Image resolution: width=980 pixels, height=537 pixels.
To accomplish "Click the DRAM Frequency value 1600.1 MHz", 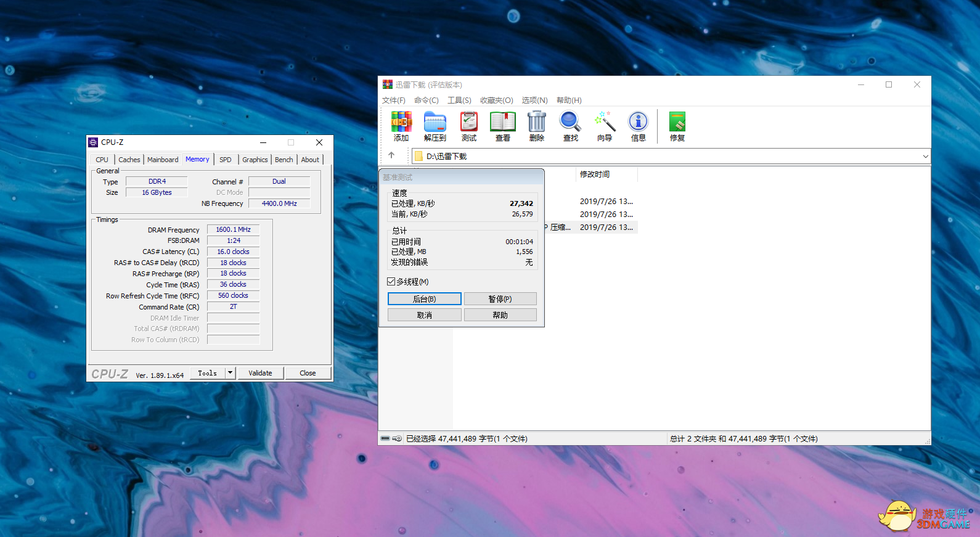I will (x=234, y=229).
